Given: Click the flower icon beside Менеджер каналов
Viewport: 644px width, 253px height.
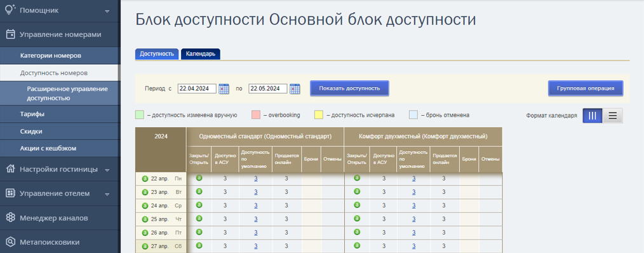Looking at the screenshot, I should pyautogui.click(x=11, y=217).
